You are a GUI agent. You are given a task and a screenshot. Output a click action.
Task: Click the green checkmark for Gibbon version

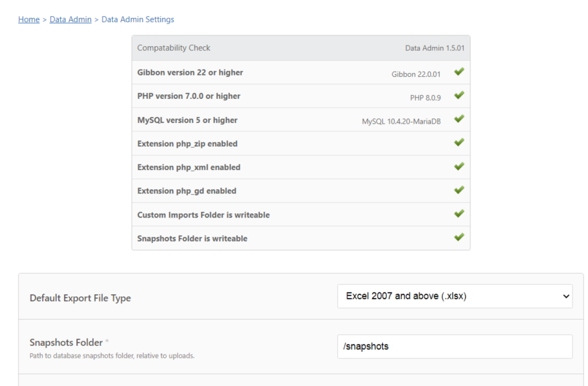tap(459, 72)
